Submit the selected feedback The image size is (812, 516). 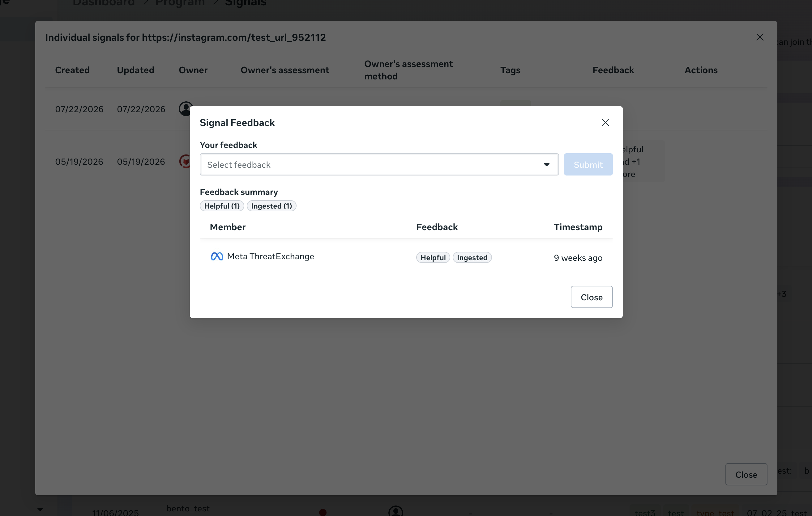588,164
